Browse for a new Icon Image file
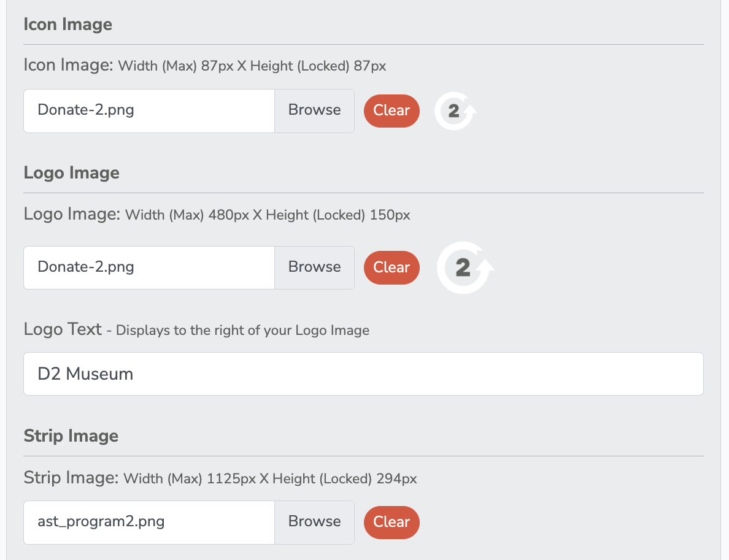This screenshot has width=729, height=560. point(314,110)
